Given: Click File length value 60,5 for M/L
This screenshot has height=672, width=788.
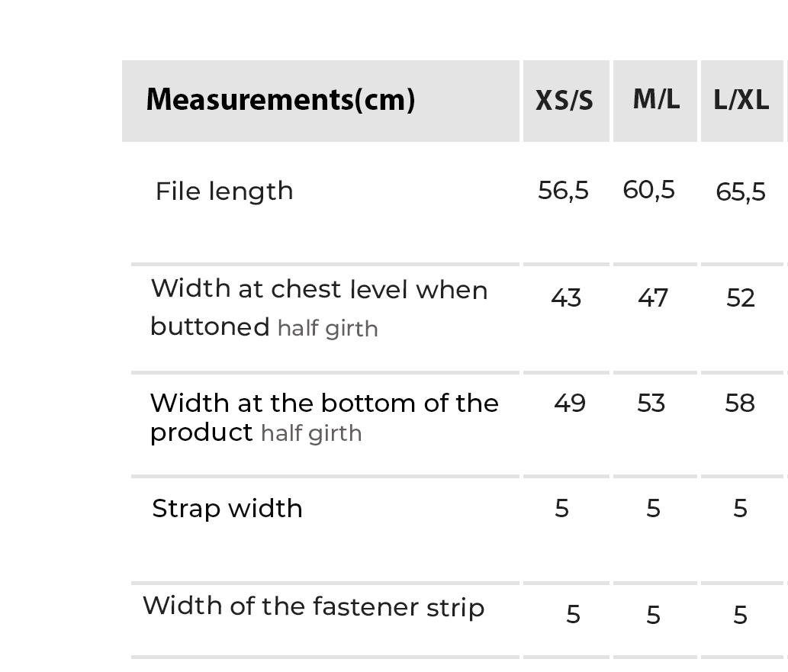Looking at the screenshot, I should click(648, 189).
